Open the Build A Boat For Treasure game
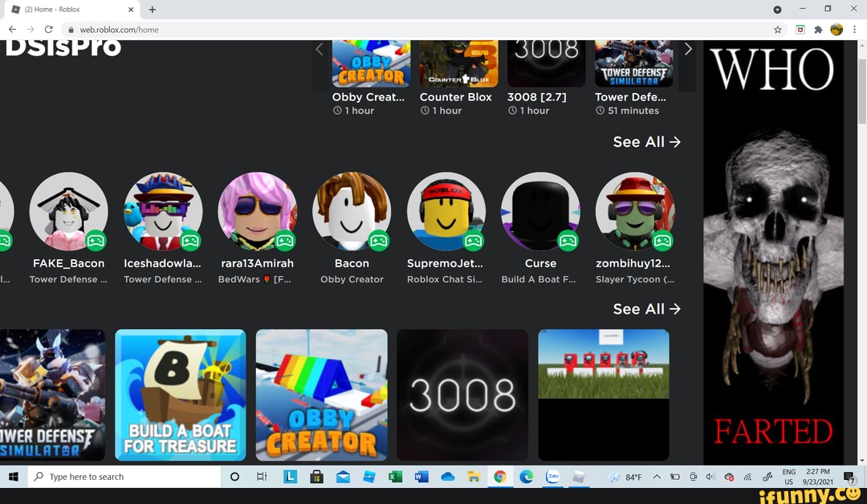 pos(181,395)
